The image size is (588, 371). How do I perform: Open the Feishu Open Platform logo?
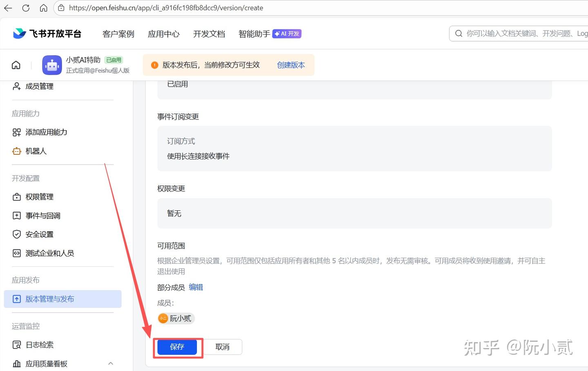tap(47, 34)
